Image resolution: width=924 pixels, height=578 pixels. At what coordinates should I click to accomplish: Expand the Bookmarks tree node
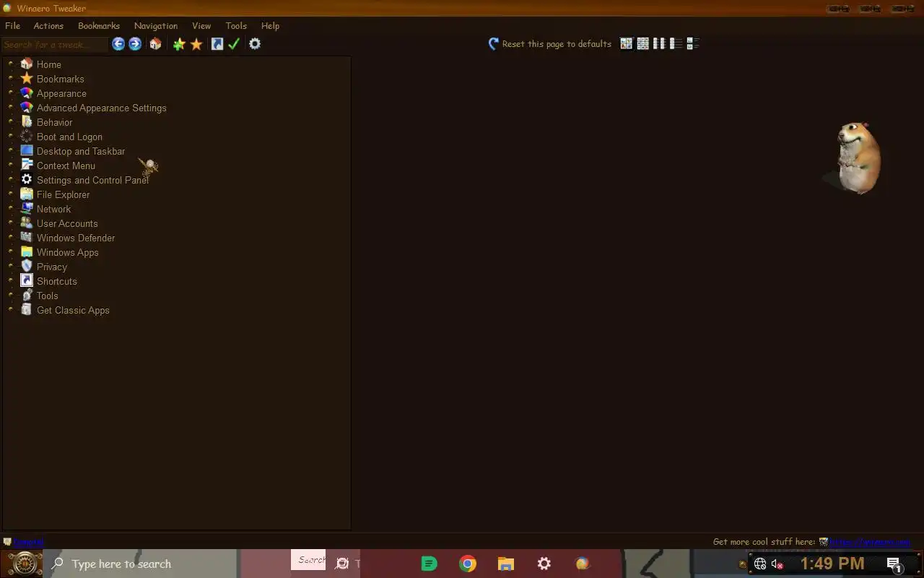11,78
